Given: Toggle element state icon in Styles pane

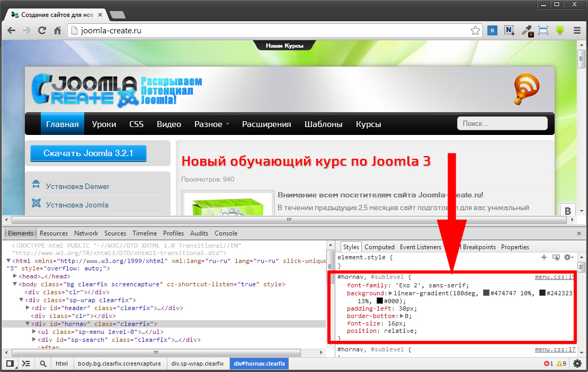Looking at the screenshot, I should click(x=556, y=257).
